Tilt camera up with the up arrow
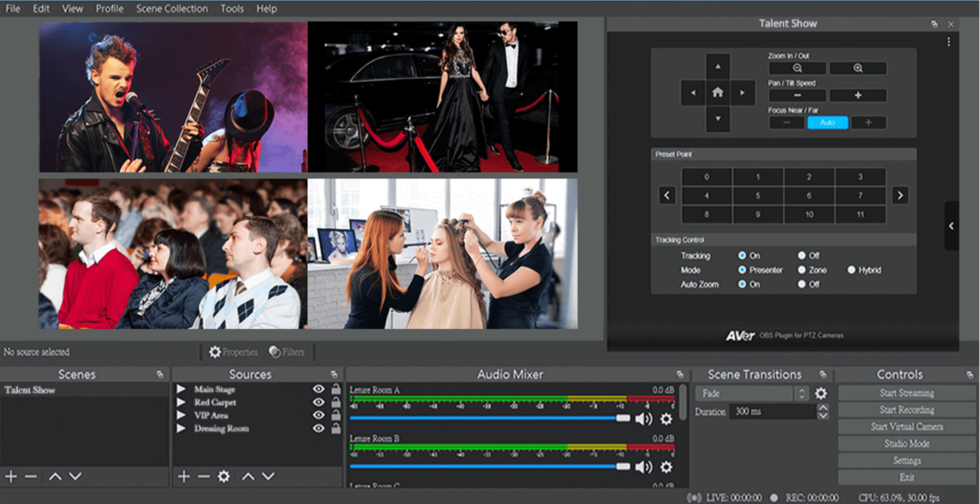 tap(718, 66)
